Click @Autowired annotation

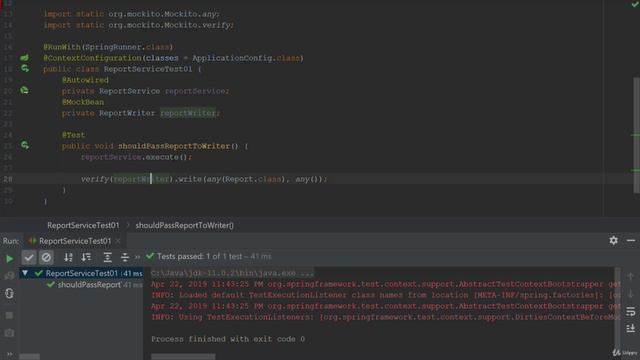pos(85,80)
